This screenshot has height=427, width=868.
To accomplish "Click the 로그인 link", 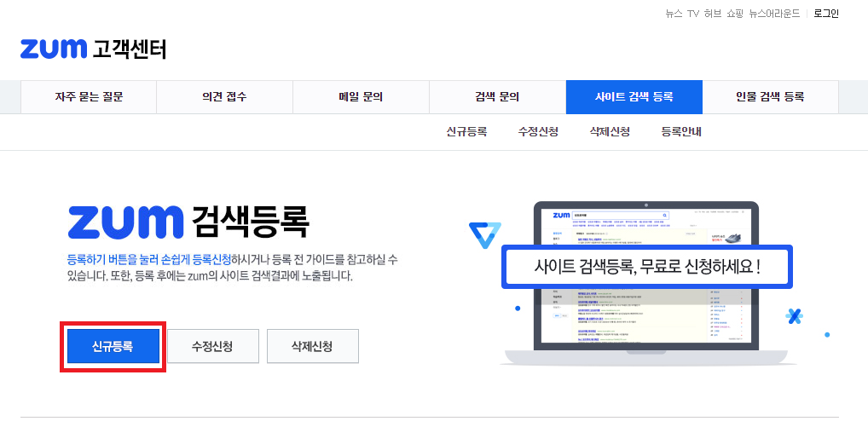I will point(826,14).
